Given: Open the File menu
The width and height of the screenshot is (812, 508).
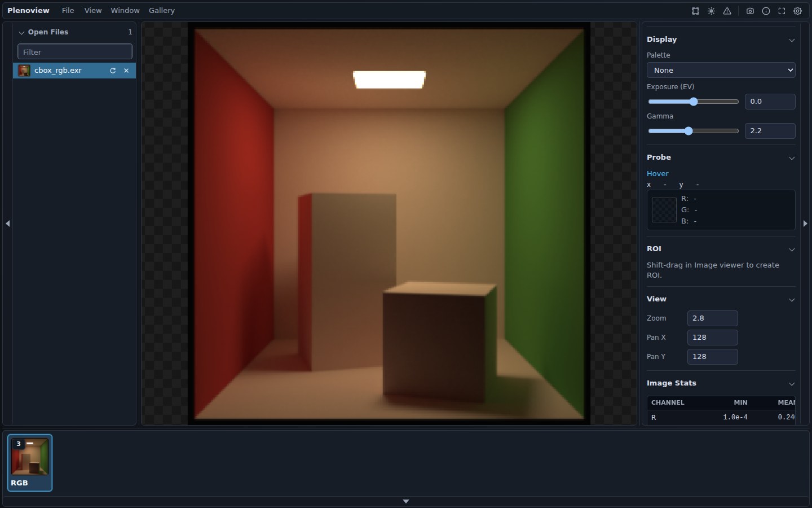Looking at the screenshot, I should pos(68,11).
